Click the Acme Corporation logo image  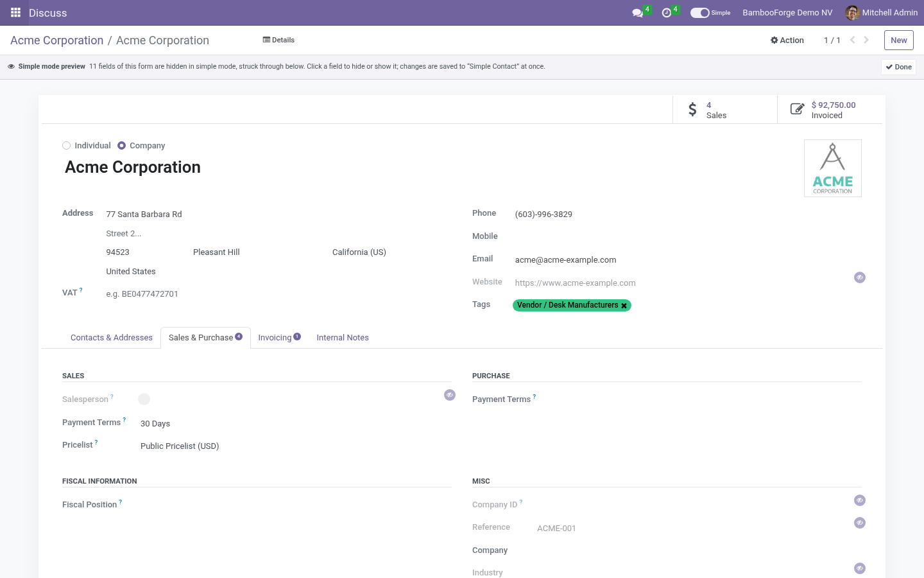833,168
